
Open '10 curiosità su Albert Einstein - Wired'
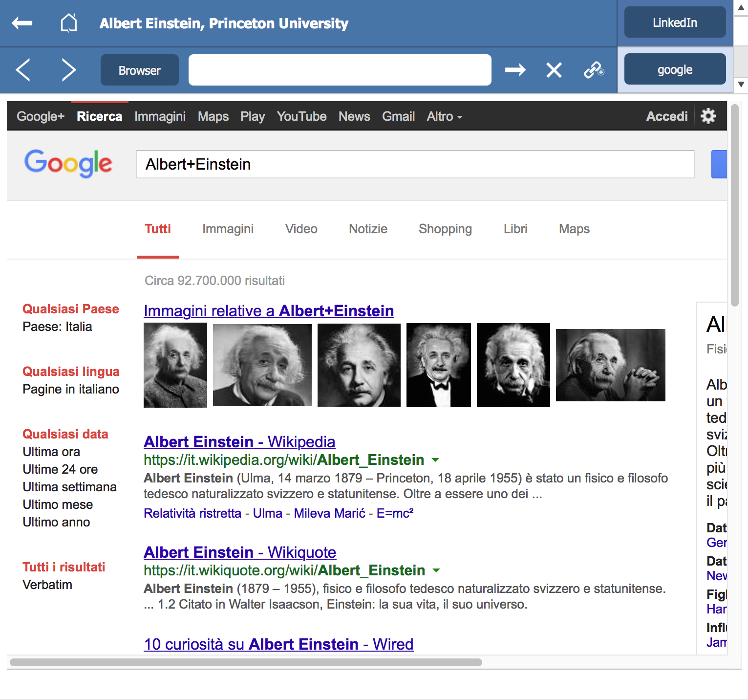click(x=278, y=644)
